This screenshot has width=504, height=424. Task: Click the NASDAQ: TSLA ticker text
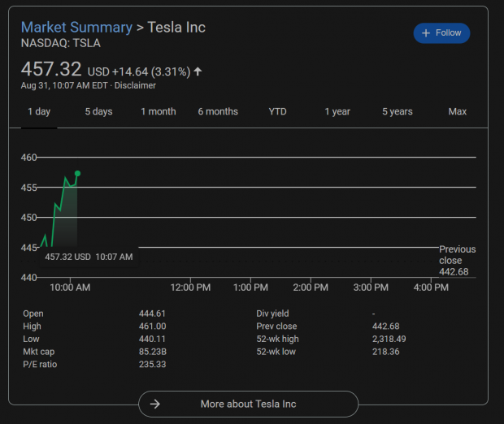(61, 43)
